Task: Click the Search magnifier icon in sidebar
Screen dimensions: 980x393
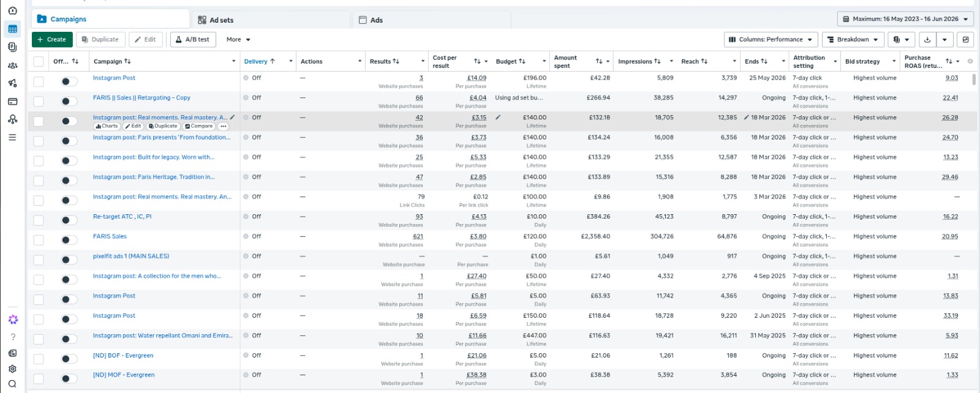Action: [x=13, y=384]
